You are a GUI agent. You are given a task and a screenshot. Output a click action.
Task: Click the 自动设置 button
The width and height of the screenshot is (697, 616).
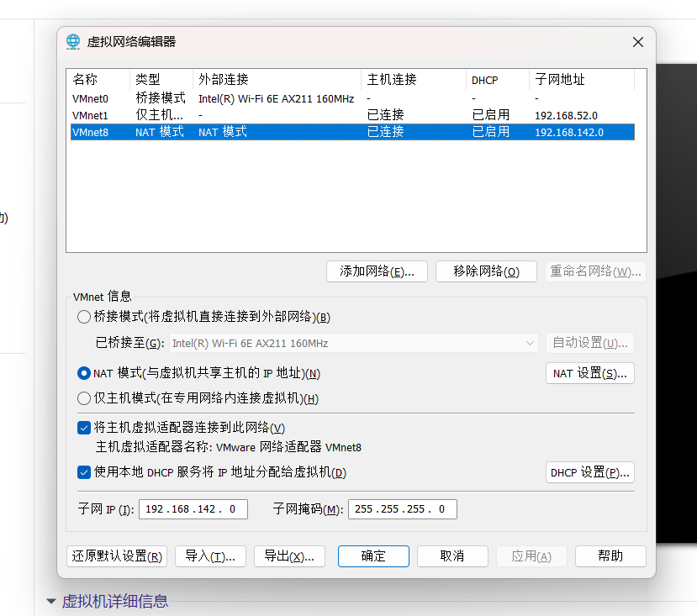tap(590, 343)
